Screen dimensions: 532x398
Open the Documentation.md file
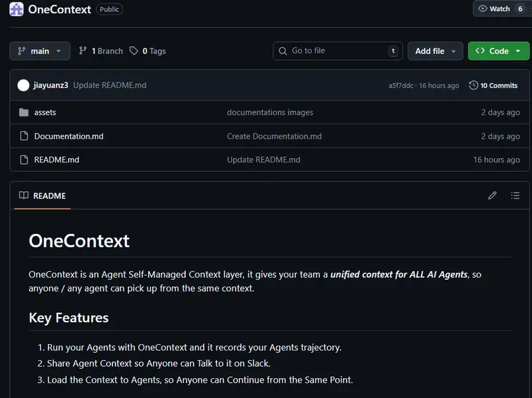pyautogui.click(x=68, y=136)
